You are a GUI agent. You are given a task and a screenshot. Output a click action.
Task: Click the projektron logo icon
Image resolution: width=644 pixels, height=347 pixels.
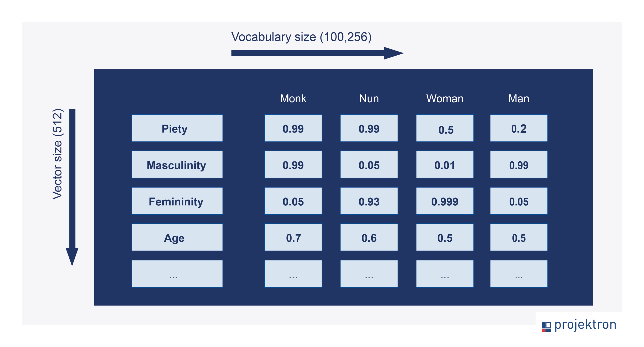[546, 326]
